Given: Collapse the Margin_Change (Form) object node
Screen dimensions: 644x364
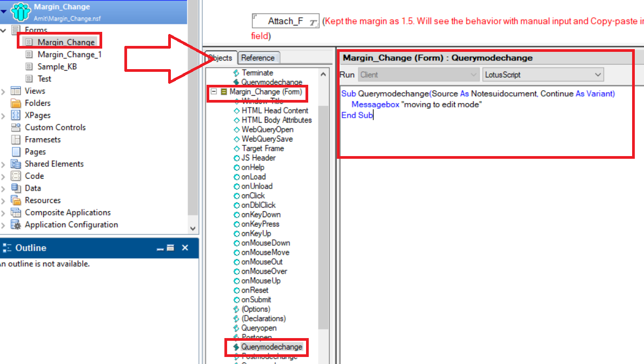Looking at the screenshot, I should (214, 92).
